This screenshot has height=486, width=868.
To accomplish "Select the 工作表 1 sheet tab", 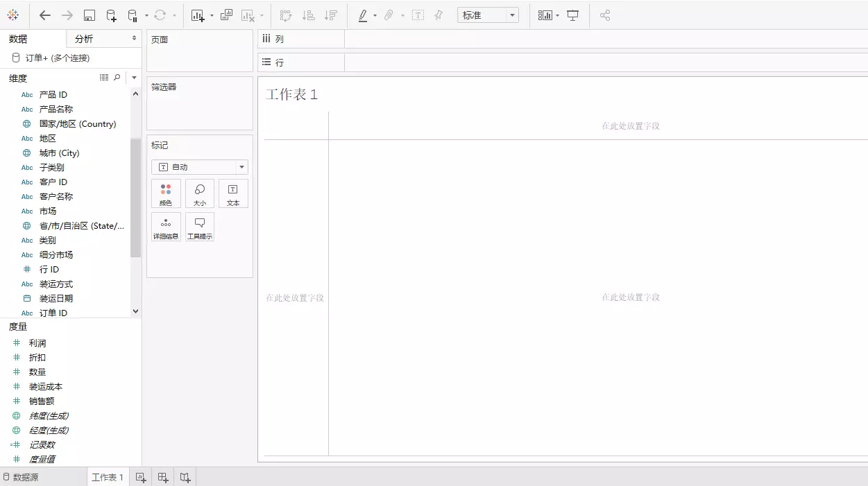I will [108, 477].
